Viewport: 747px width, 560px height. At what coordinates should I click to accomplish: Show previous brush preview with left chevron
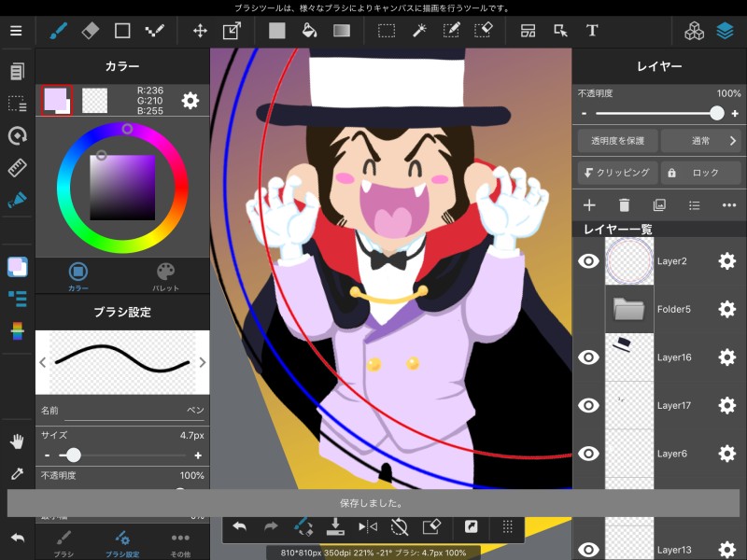tap(42, 362)
